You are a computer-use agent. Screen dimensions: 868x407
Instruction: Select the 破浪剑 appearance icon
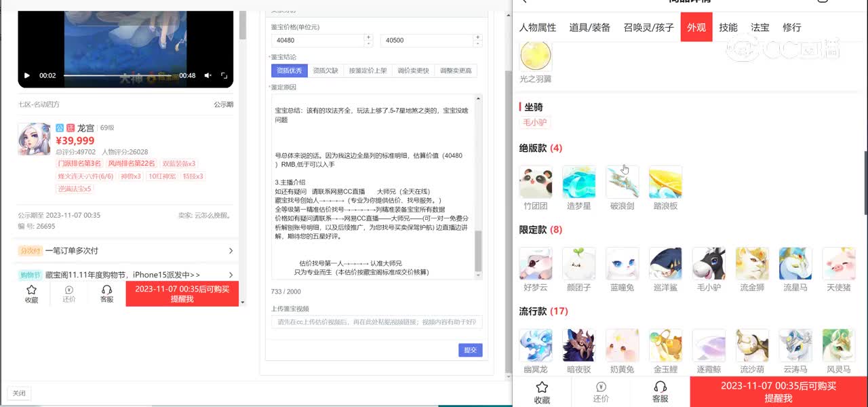click(622, 182)
